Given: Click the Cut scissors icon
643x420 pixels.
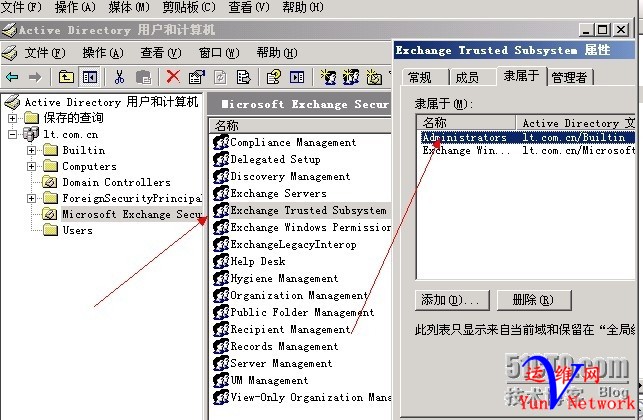Looking at the screenshot, I should click(x=119, y=77).
